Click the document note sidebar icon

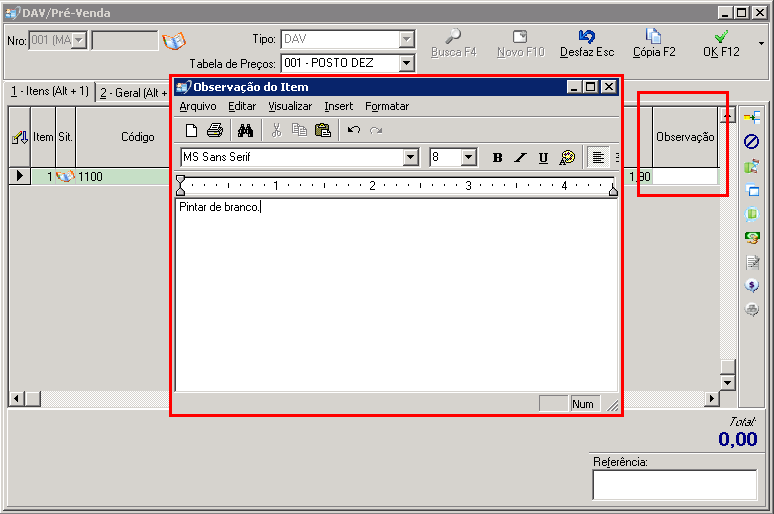[x=752, y=262]
